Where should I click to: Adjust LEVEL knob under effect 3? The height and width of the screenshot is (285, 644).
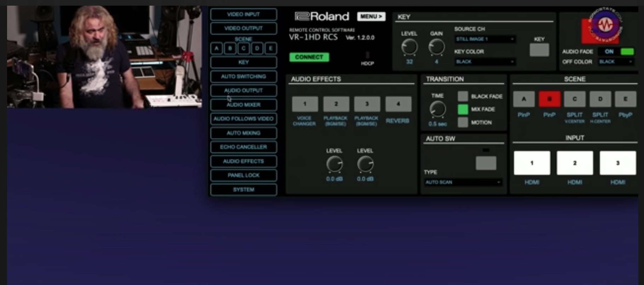click(365, 164)
